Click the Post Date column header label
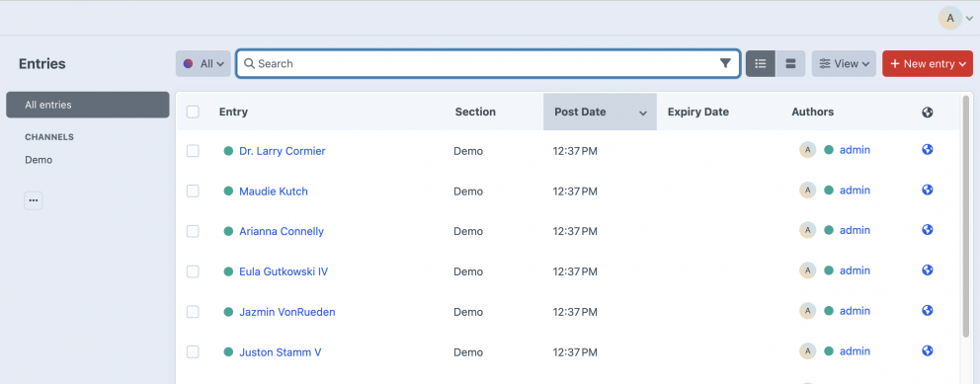980x384 pixels. click(580, 112)
